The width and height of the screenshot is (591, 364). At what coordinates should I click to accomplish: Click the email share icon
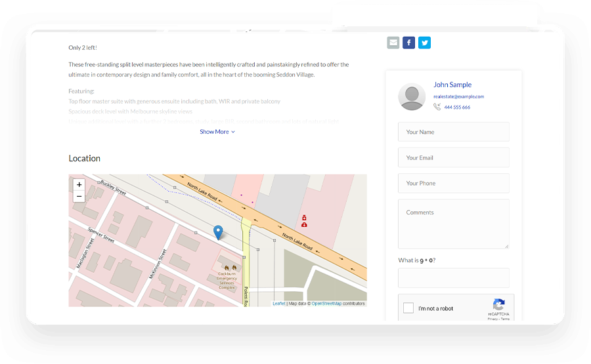393,43
